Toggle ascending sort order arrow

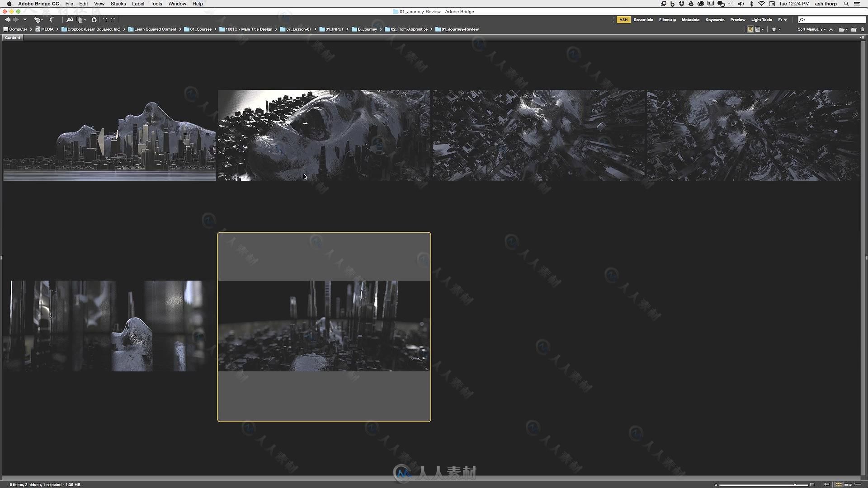pyautogui.click(x=831, y=29)
